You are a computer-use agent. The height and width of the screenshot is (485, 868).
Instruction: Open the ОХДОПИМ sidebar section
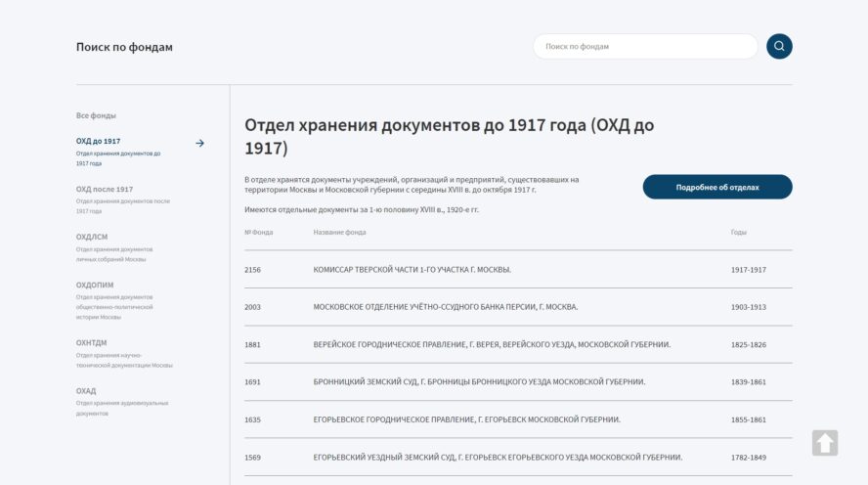95,286
